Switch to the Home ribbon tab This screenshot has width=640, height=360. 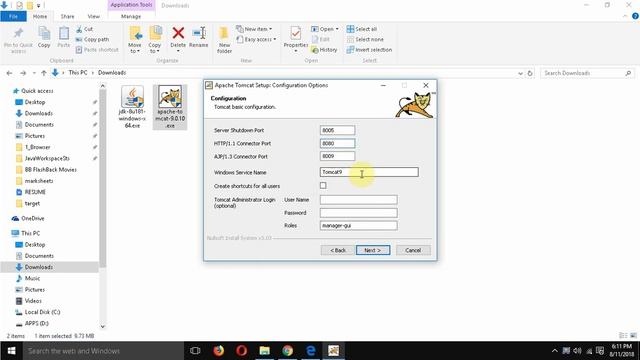(x=40, y=16)
